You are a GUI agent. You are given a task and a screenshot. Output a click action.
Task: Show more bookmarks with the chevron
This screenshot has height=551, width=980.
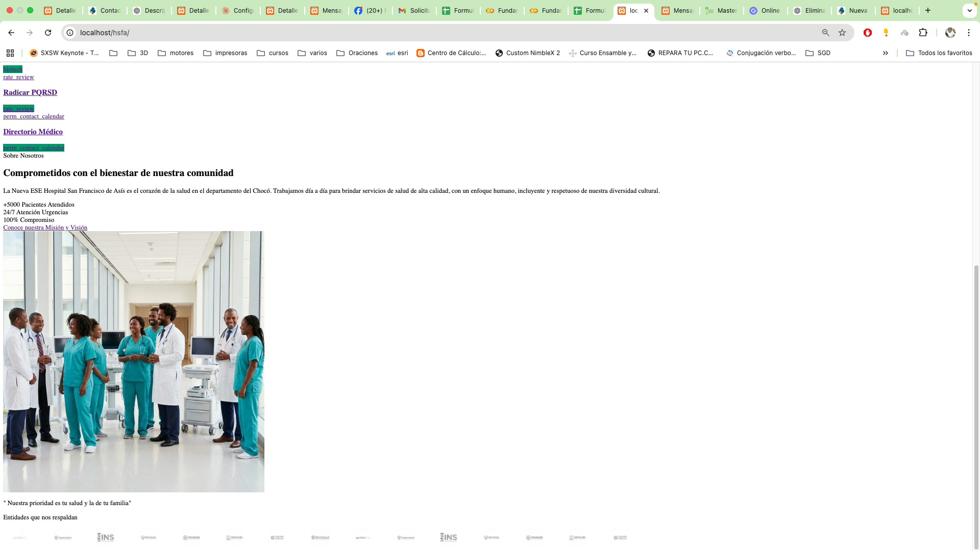click(x=886, y=53)
